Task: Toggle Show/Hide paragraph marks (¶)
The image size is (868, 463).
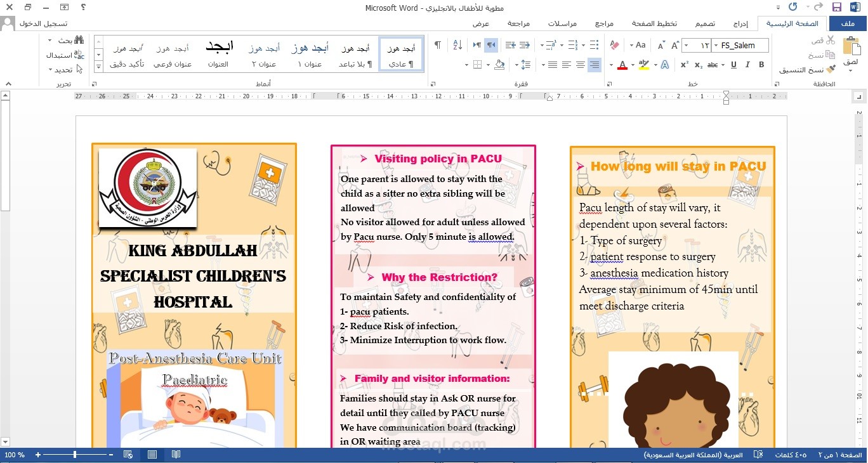Action: [437, 45]
